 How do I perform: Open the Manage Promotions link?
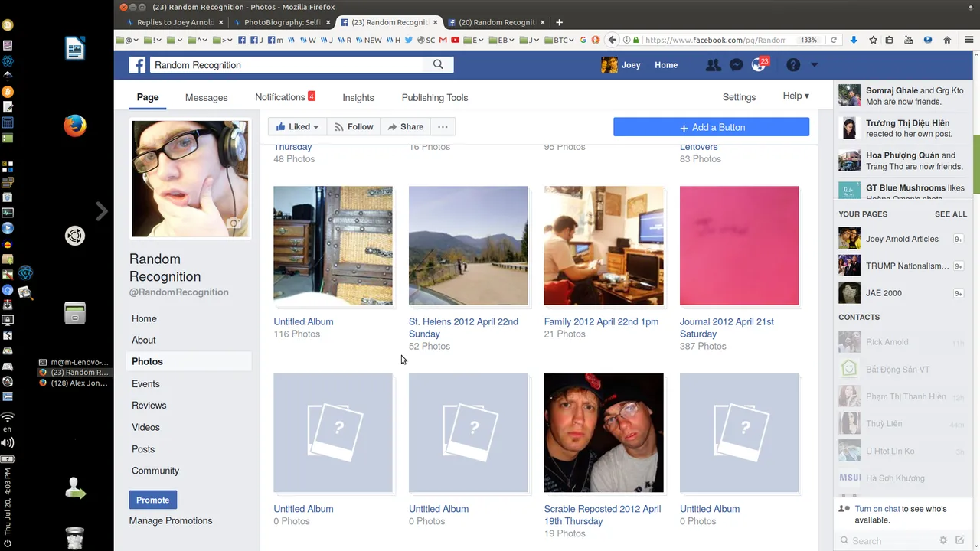pos(171,520)
